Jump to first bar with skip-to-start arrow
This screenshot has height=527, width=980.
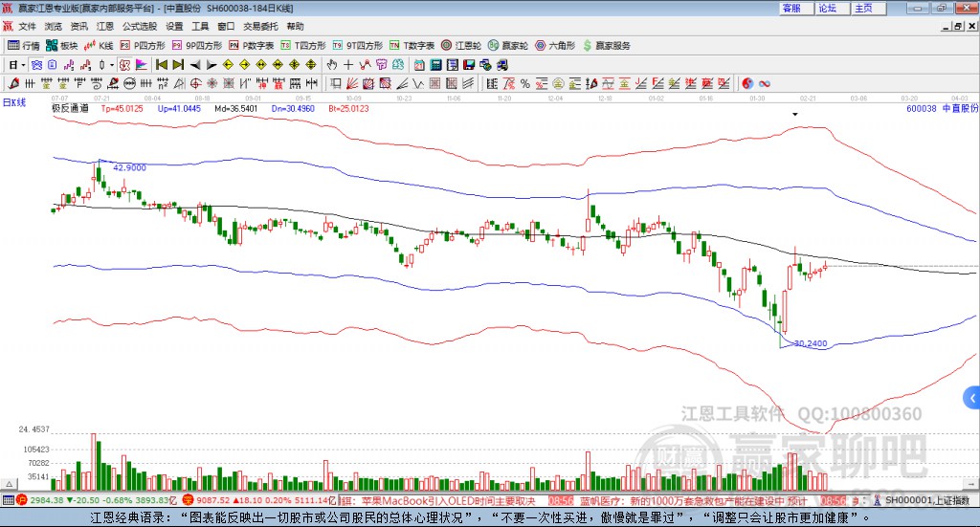pyautogui.click(x=162, y=65)
